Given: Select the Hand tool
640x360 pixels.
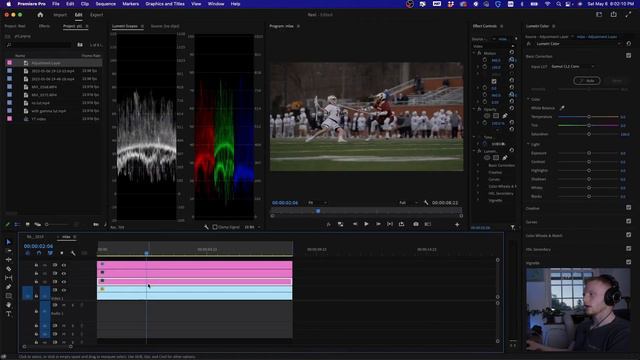Looking at the screenshot, I should click(9, 304).
